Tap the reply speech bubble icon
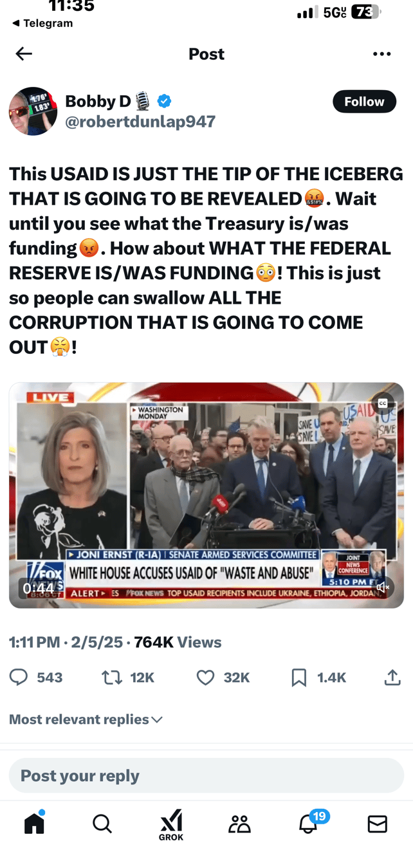413x868 pixels. tap(19, 677)
